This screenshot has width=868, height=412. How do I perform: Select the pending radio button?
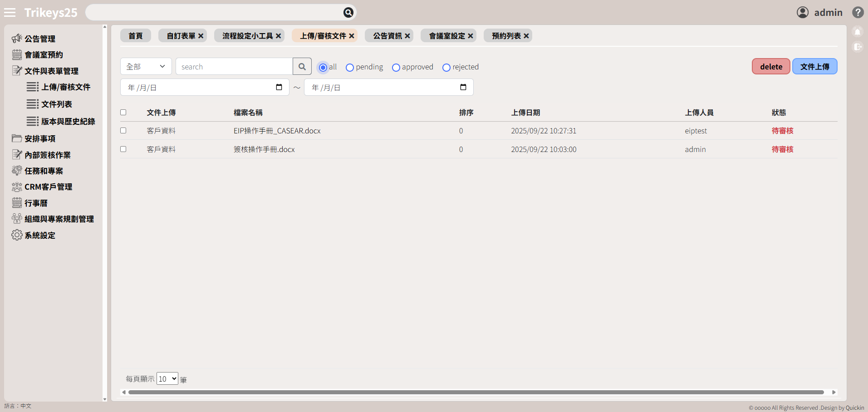350,68
